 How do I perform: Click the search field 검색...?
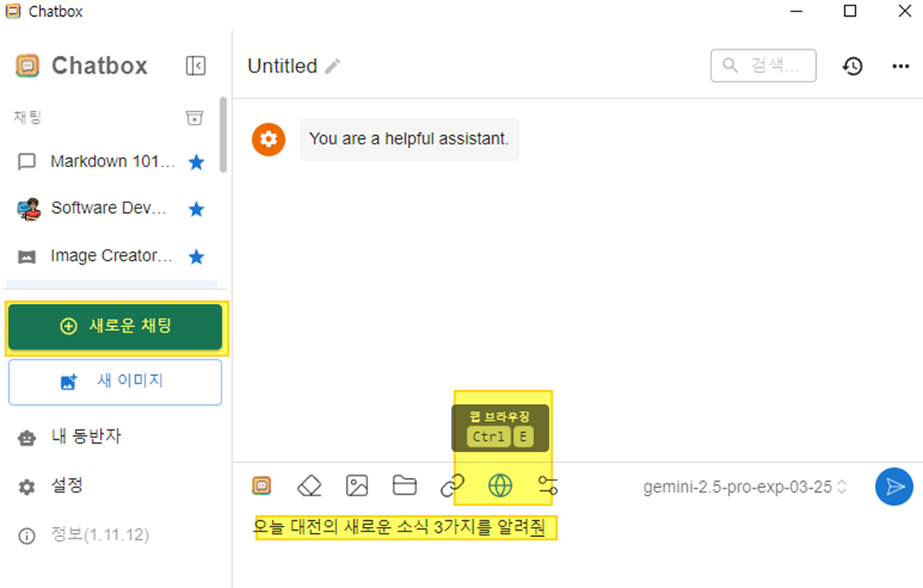click(x=763, y=66)
